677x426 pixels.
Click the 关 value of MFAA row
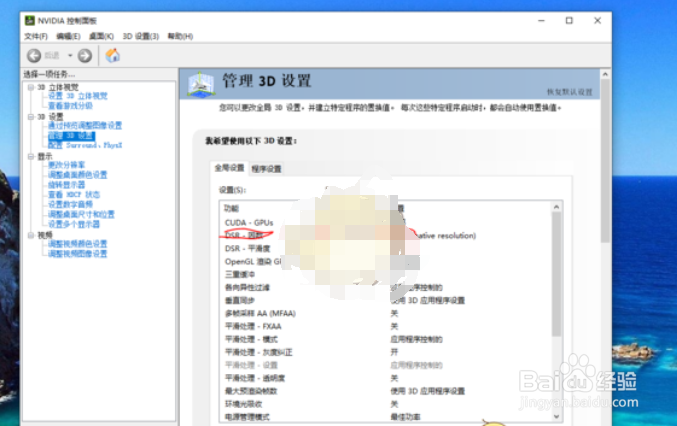pos(394,313)
